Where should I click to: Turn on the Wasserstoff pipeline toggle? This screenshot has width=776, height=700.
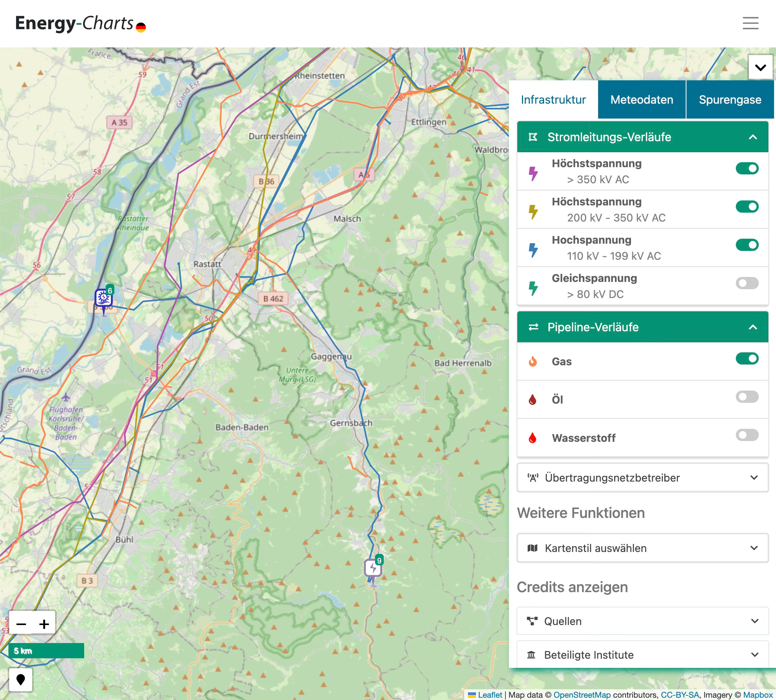[747, 435]
